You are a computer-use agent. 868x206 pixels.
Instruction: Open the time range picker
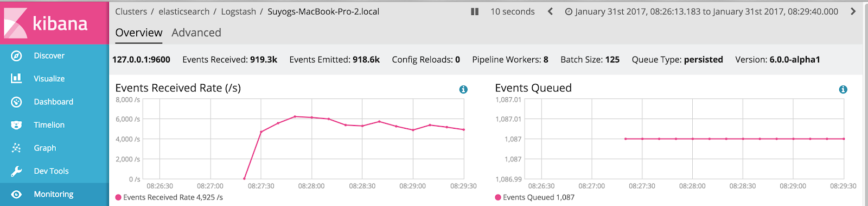click(x=701, y=11)
